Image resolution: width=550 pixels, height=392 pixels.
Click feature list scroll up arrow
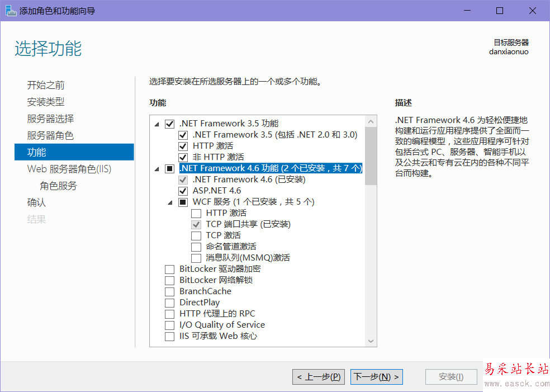[371, 121]
